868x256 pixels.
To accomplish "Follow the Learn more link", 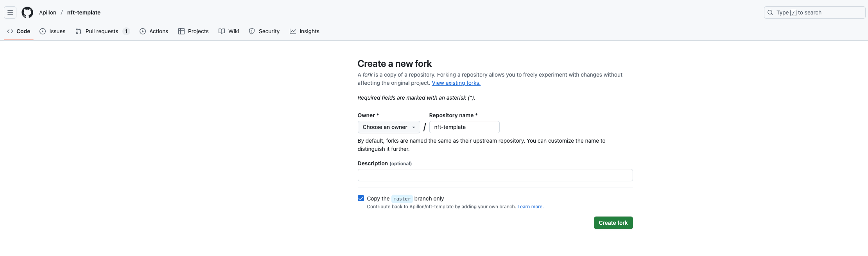I will tap(531, 207).
